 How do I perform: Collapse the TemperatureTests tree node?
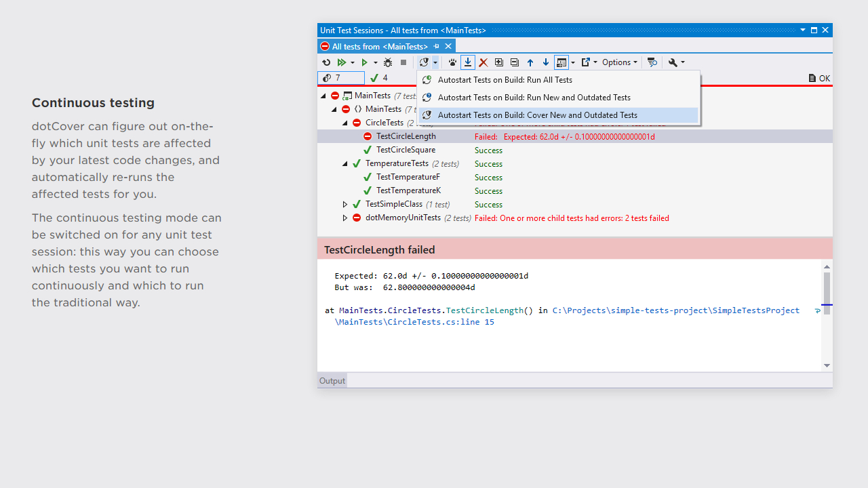click(x=345, y=164)
